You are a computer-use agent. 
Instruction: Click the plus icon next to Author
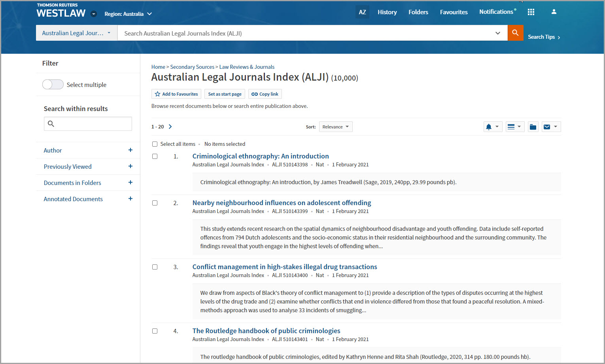130,150
